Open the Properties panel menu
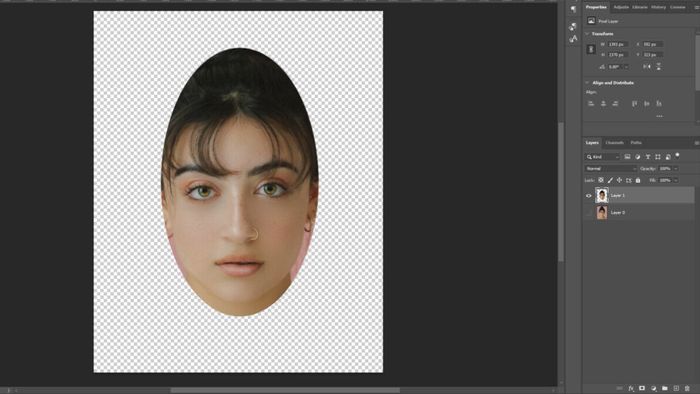 tap(697, 7)
